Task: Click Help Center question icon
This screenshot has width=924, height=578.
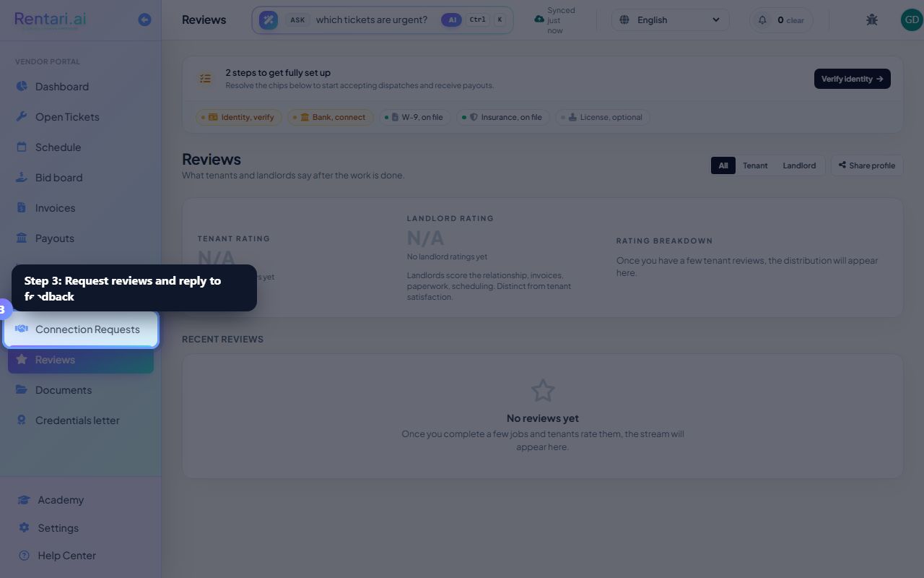Action: [x=24, y=556]
